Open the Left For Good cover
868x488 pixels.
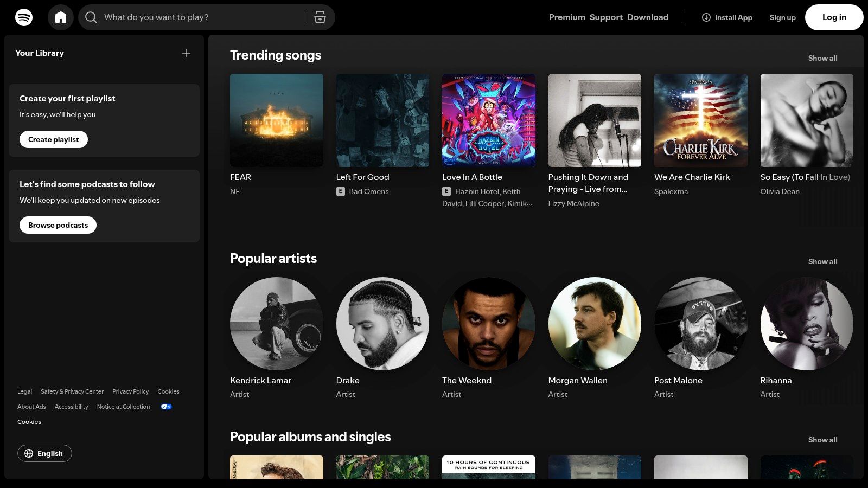tap(382, 120)
